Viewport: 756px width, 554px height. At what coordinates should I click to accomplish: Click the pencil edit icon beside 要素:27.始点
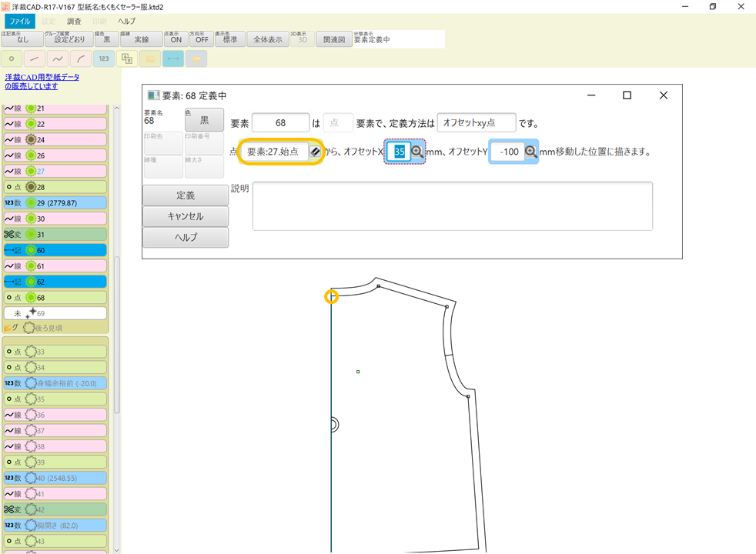coord(314,152)
